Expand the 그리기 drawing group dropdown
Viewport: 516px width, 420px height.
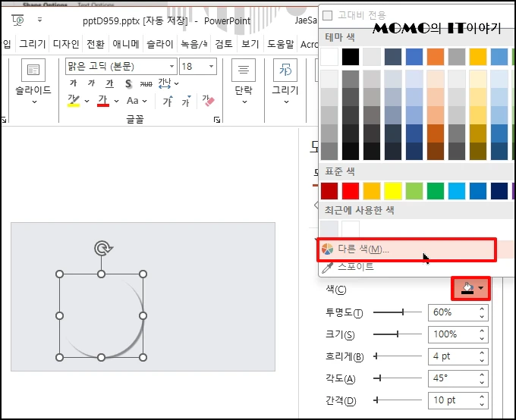pos(286,102)
